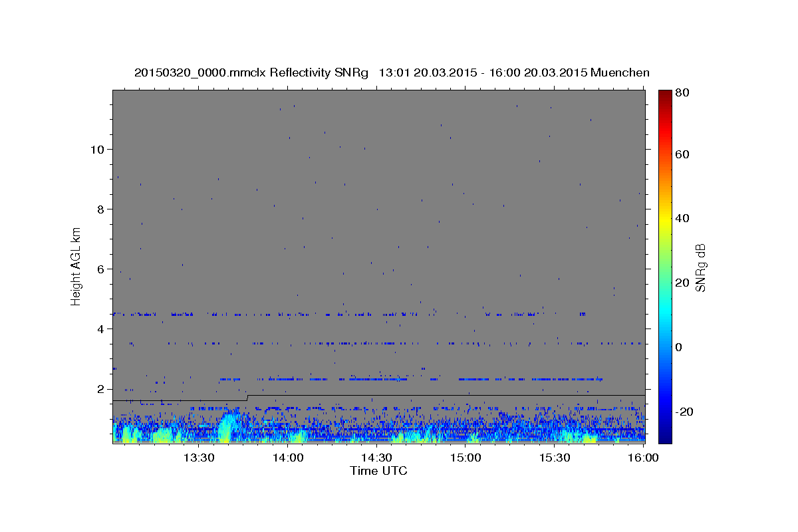Click the 'Height AGL km' axis label

tap(76, 266)
